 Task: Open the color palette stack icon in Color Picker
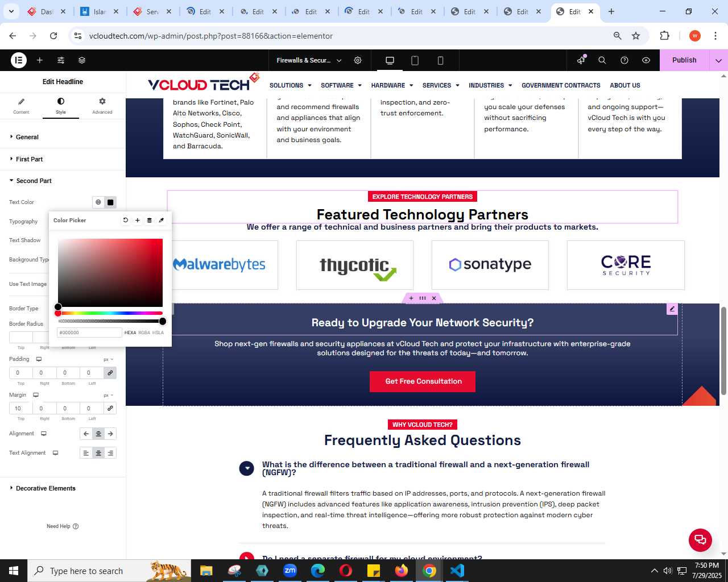coord(150,220)
